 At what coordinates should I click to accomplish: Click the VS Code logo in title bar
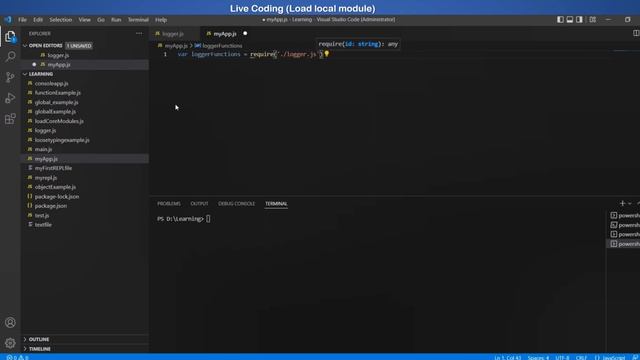point(8,20)
